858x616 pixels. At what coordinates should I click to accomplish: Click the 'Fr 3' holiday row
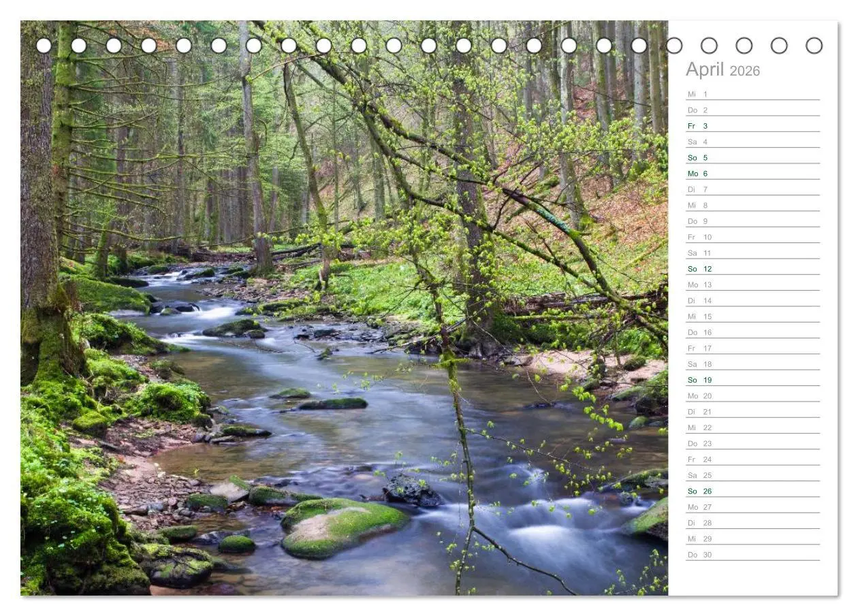752,125
